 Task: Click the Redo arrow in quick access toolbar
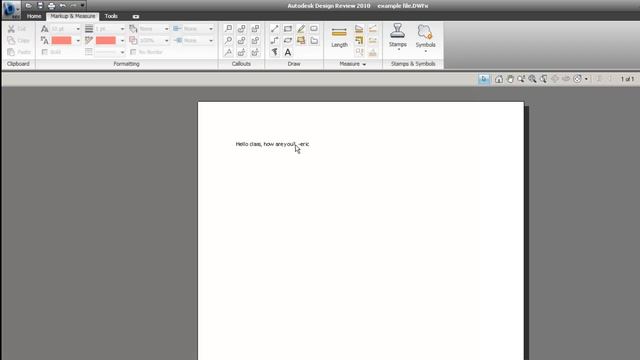tap(73, 6)
